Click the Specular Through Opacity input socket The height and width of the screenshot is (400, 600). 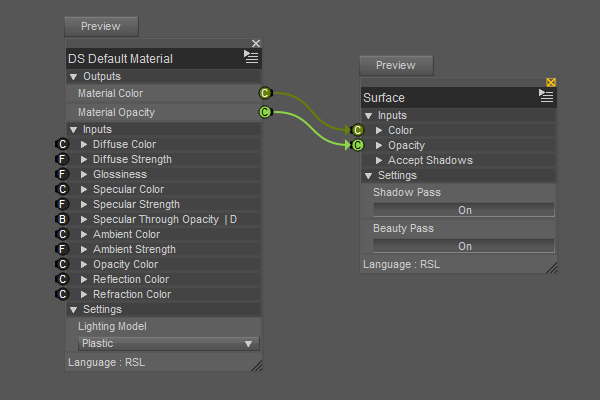pyautogui.click(x=62, y=219)
